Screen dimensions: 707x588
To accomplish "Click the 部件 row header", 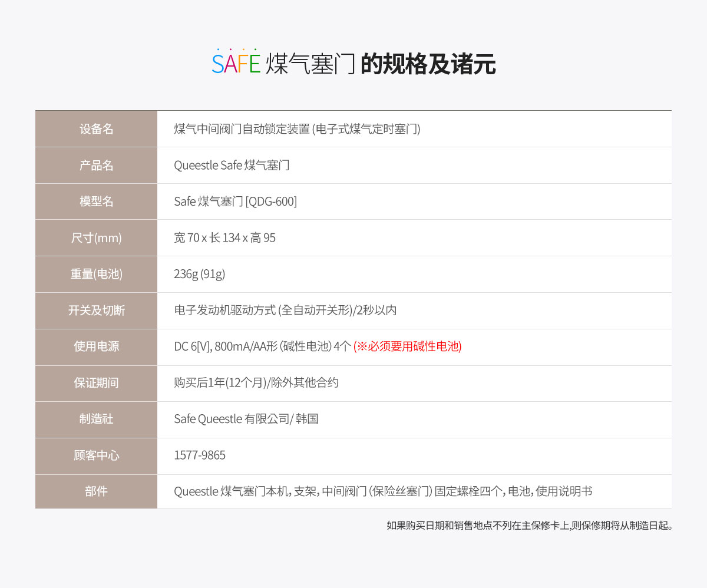I will [x=96, y=492].
